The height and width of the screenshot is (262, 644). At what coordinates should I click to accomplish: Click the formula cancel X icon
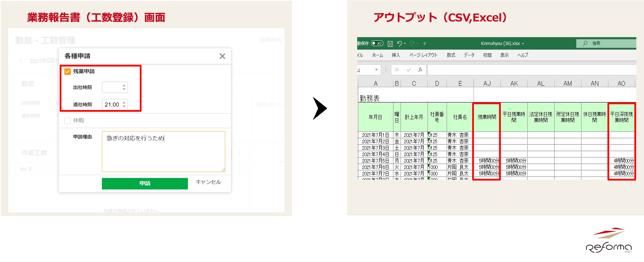click(397, 70)
